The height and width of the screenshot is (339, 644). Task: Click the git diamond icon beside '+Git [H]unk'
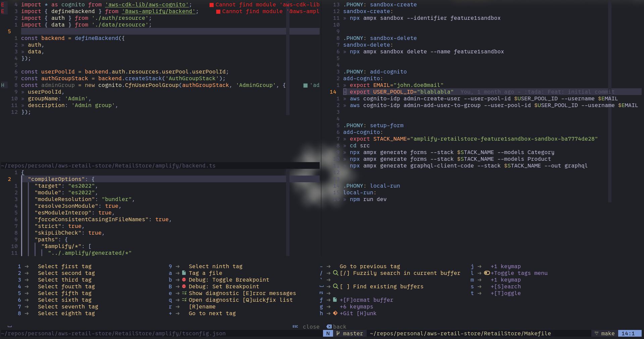[335, 313]
